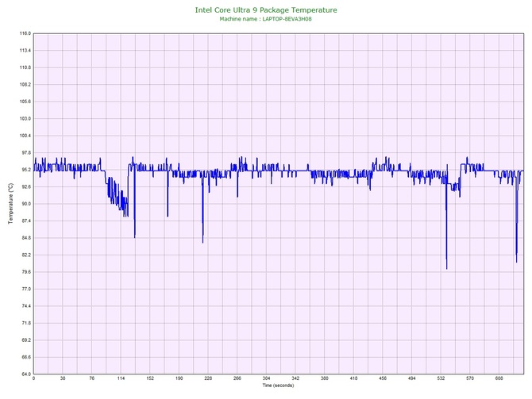
Task: Click the temperature dip bottom near 221 seconds
Action: tap(203, 242)
